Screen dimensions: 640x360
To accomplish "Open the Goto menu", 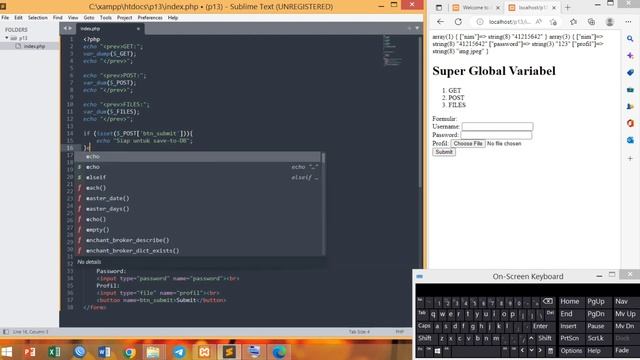I will click(x=89, y=18).
